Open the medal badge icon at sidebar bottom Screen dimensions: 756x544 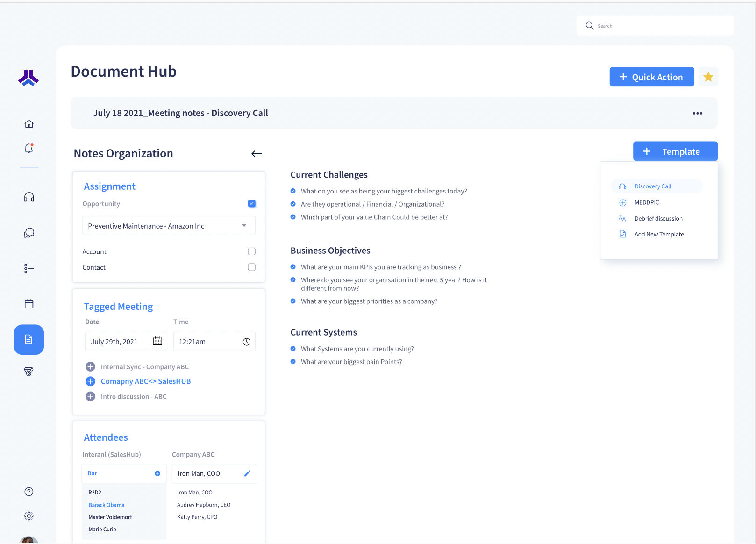pyautogui.click(x=29, y=372)
